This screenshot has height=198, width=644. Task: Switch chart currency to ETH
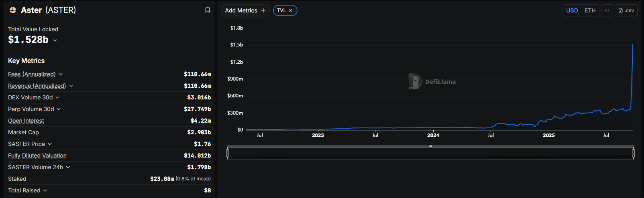(590, 10)
